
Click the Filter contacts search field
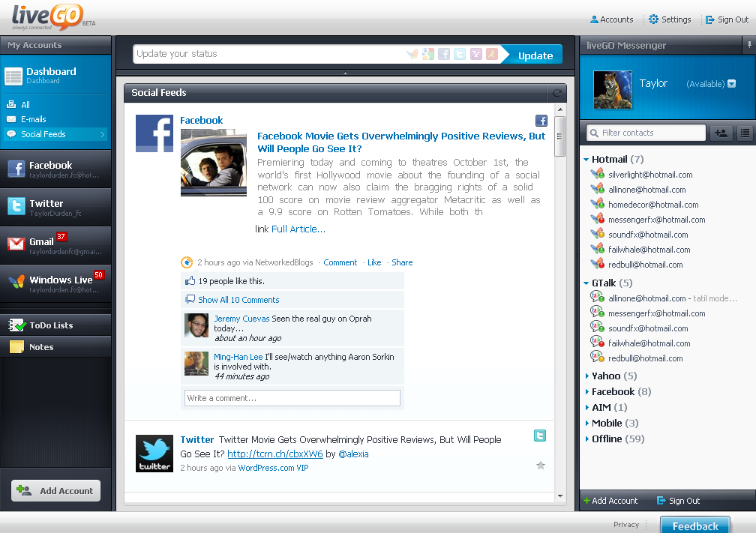tap(646, 133)
